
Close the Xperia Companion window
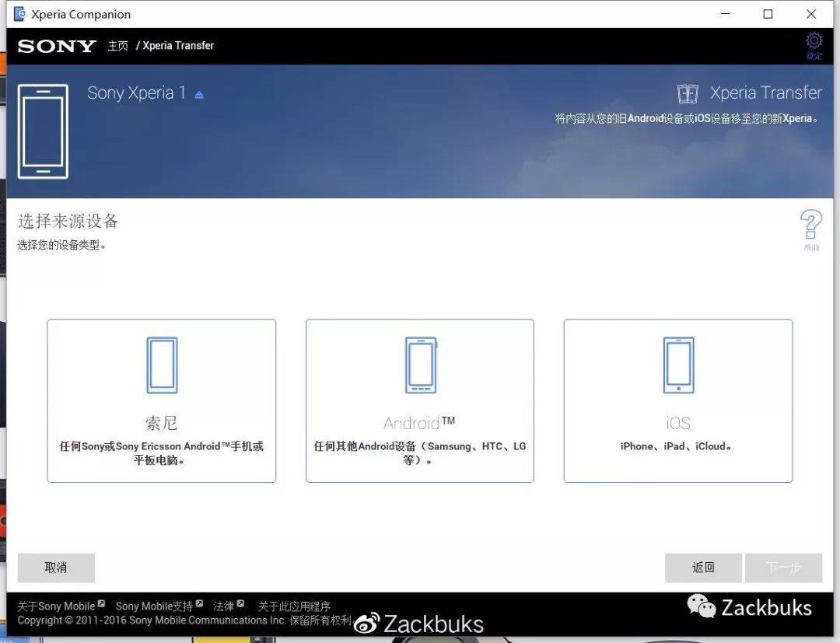point(811,14)
